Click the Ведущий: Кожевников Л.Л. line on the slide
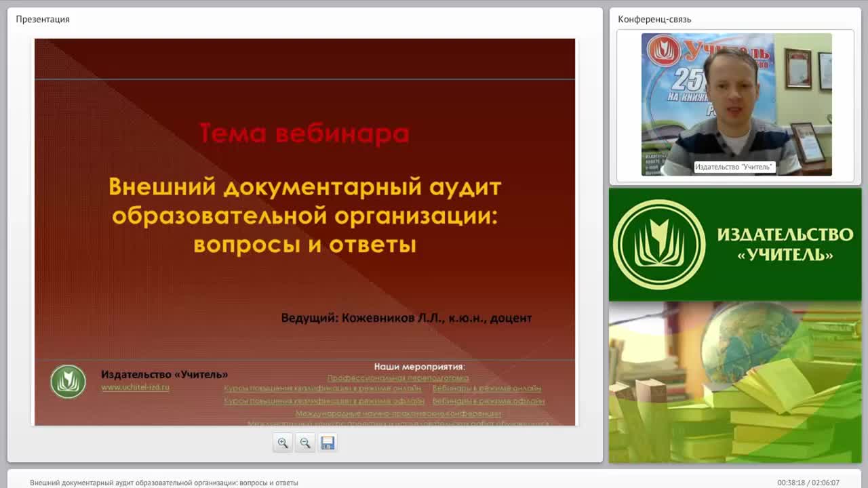 click(x=406, y=318)
